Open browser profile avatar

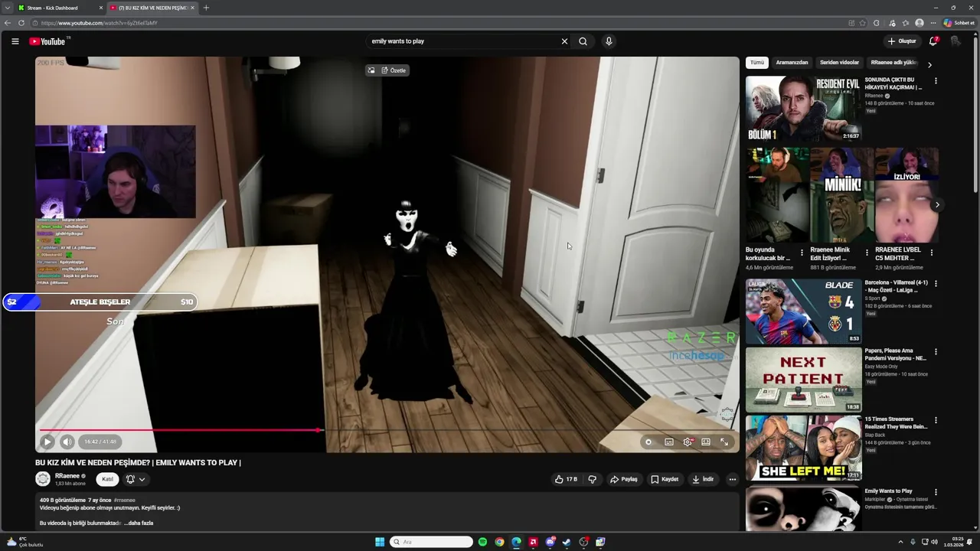tap(920, 23)
